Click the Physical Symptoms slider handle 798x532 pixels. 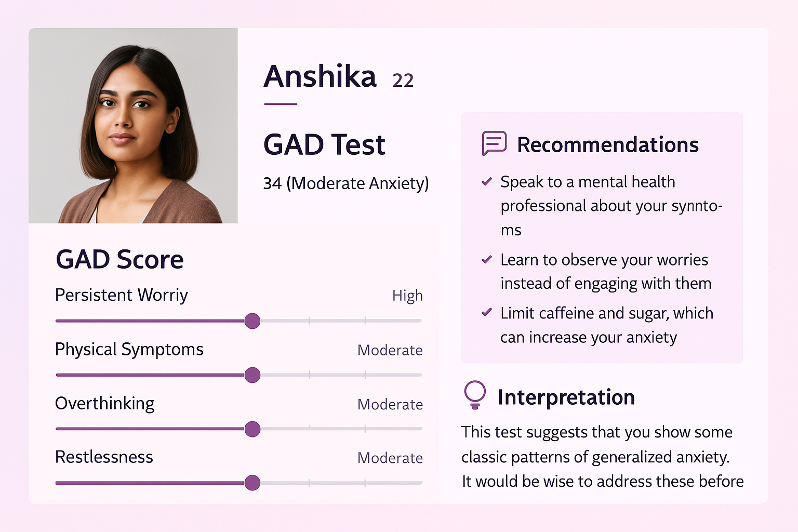coord(252,375)
